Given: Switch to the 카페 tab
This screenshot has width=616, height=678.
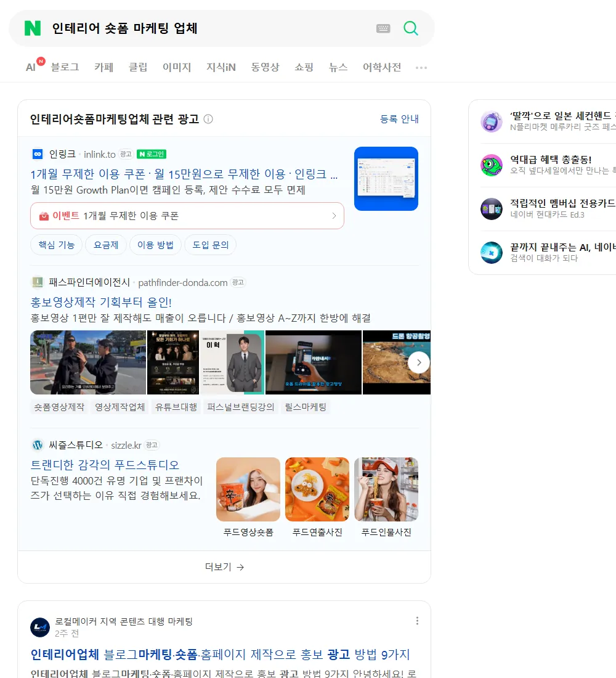Looking at the screenshot, I should (103, 67).
